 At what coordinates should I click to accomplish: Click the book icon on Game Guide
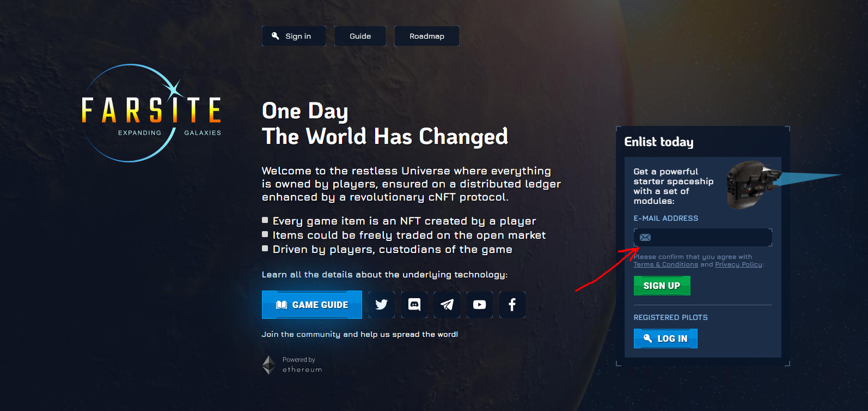(282, 305)
